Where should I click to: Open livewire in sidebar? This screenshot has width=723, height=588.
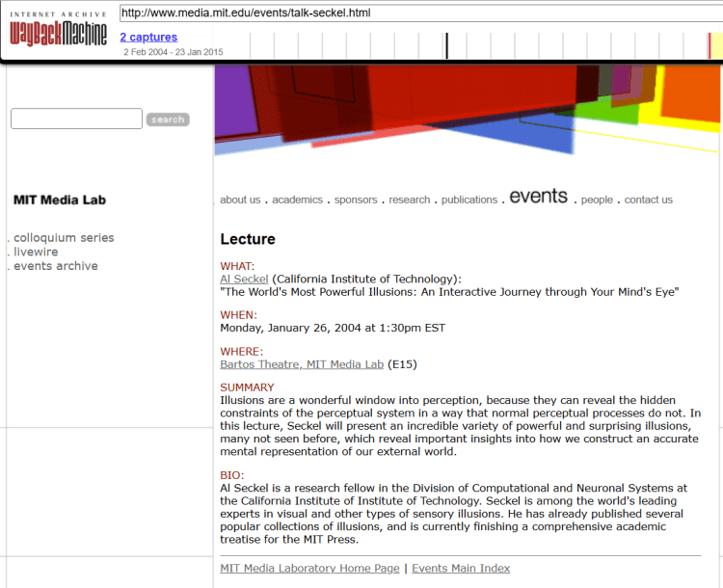click(36, 252)
